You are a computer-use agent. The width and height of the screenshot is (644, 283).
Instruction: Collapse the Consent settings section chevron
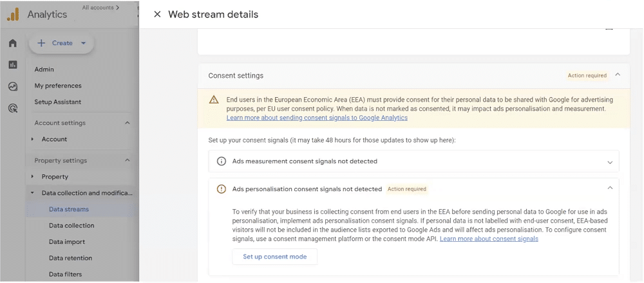(x=618, y=75)
